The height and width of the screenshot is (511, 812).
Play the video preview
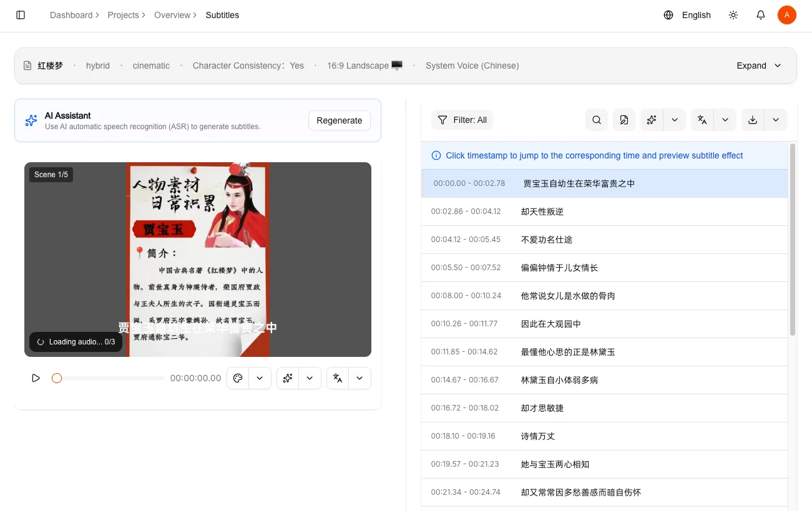point(36,378)
